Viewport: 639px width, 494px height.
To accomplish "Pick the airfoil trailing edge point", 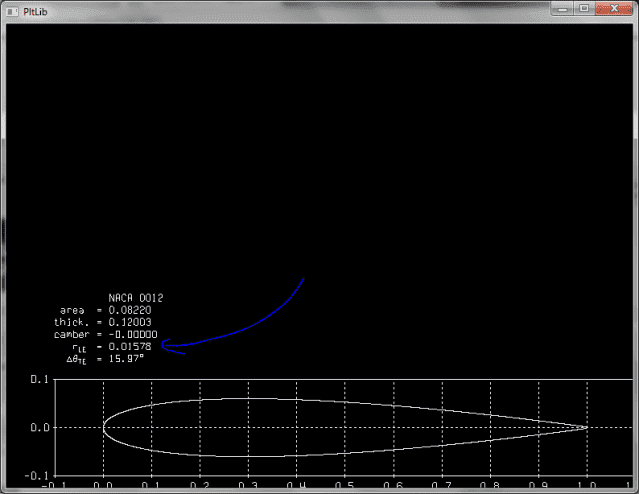I will point(587,427).
